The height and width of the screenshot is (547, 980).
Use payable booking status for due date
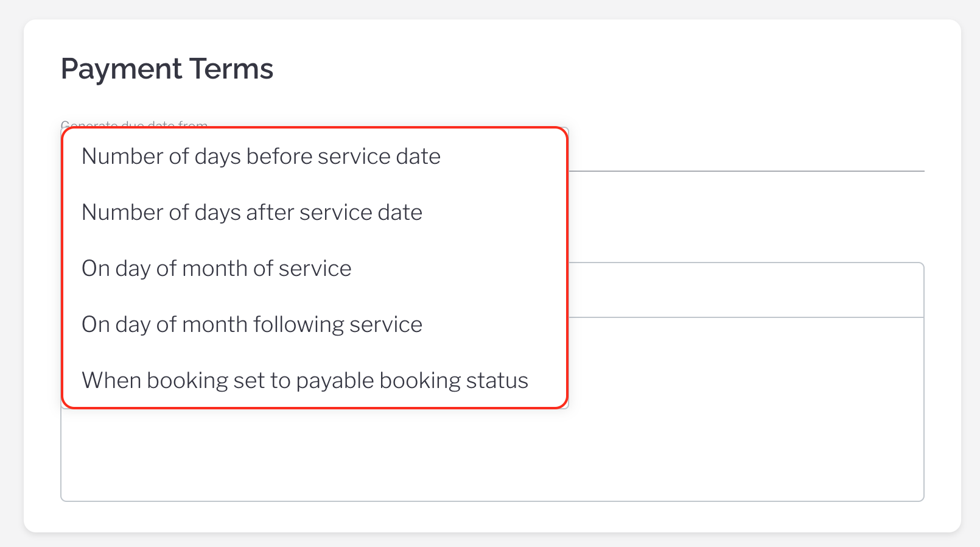coord(304,381)
